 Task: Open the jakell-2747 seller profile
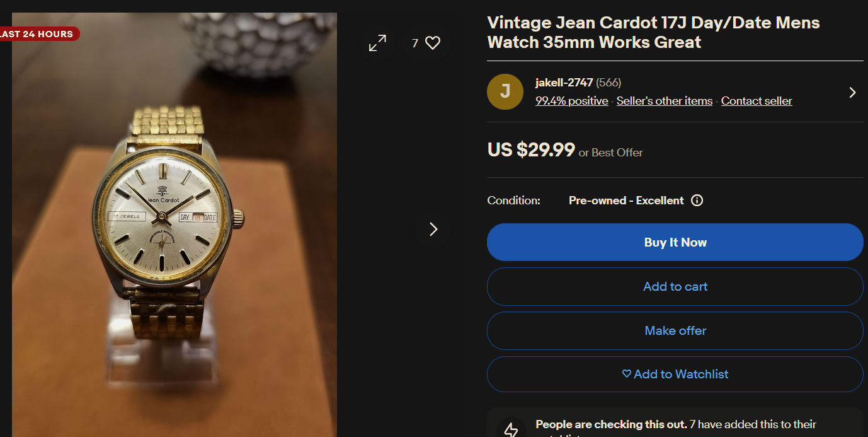tap(564, 83)
